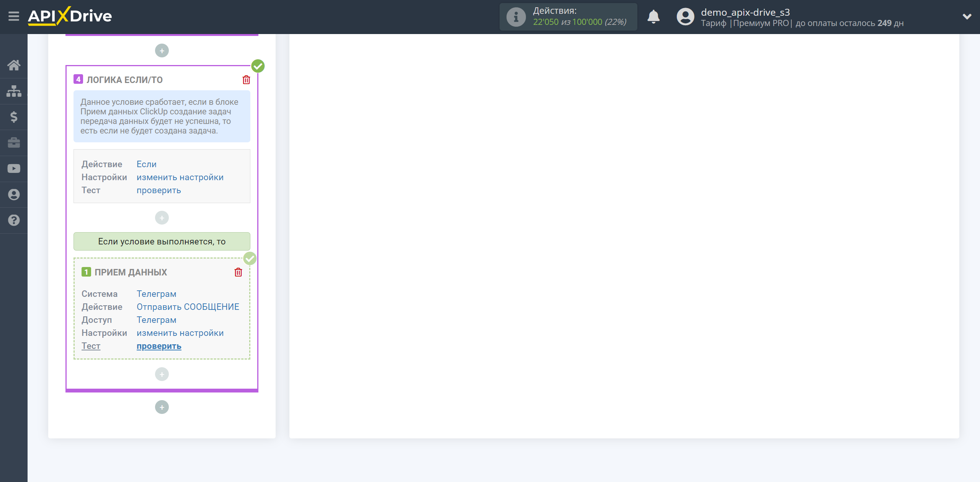This screenshot has width=980, height=482.
Task: Open the notifications bell
Action: [653, 17]
